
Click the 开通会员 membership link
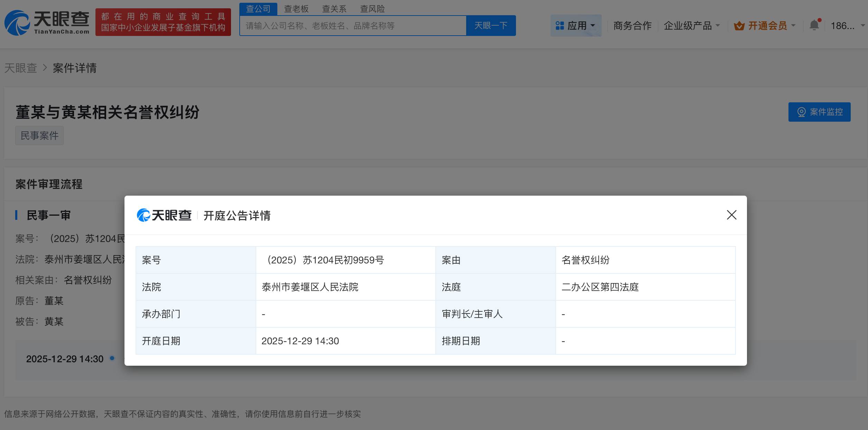click(x=767, y=25)
